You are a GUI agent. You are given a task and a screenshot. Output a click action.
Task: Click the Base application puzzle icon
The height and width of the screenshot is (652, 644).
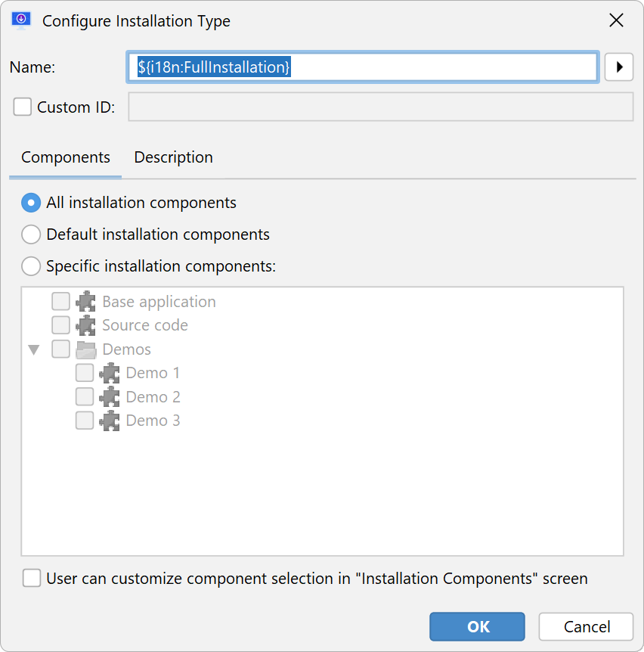(86, 302)
